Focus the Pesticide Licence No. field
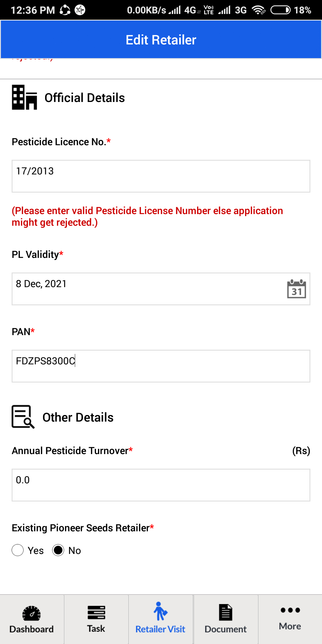The image size is (322, 644). pos(161,176)
